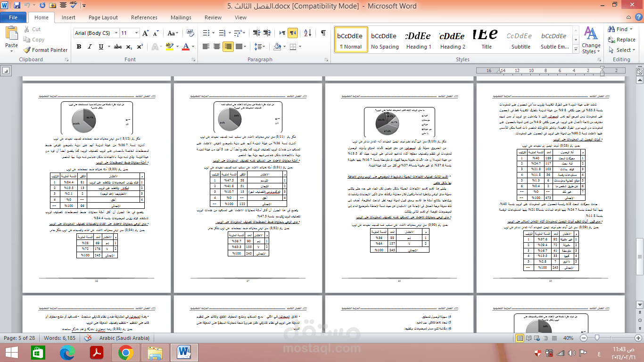Apply the No Spacing style
Image resolution: width=644 pixels, height=362 pixels.
(x=385, y=41)
